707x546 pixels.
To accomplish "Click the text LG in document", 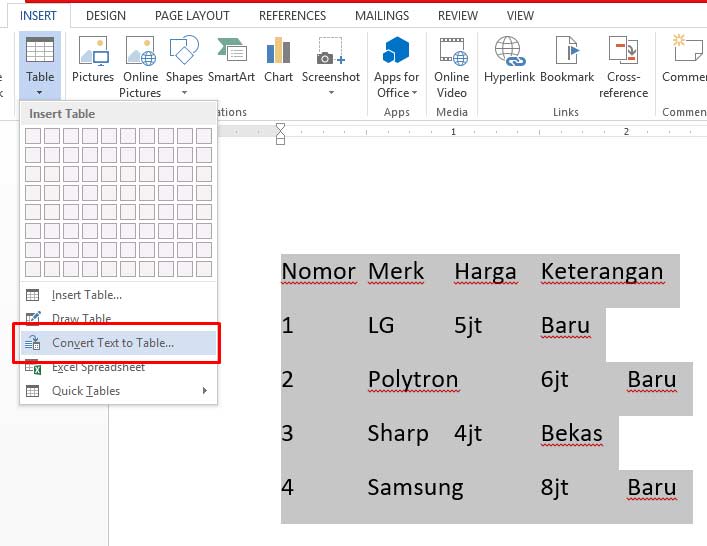I will [381, 326].
